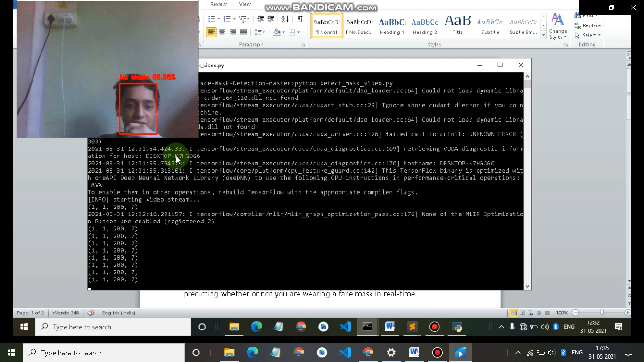Viewport: 644px width, 362px height.
Task: Click the Shading paint bucket icon
Action: coord(277,32)
